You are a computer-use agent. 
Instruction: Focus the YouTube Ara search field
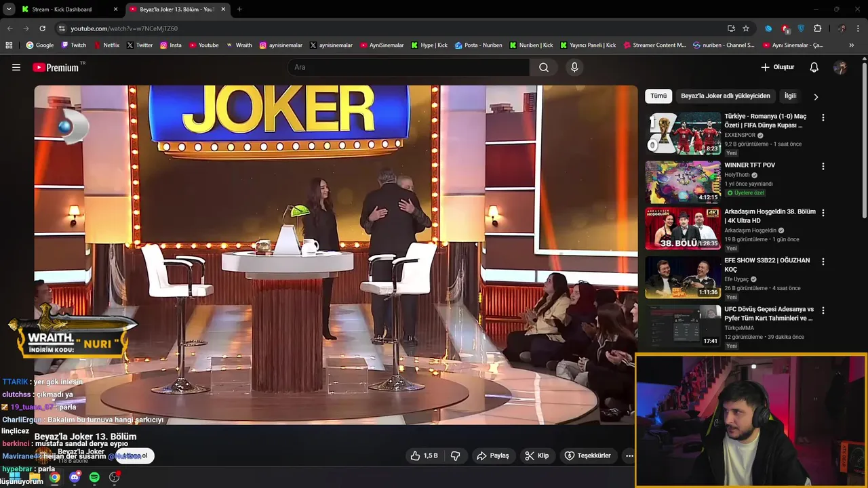tap(408, 67)
